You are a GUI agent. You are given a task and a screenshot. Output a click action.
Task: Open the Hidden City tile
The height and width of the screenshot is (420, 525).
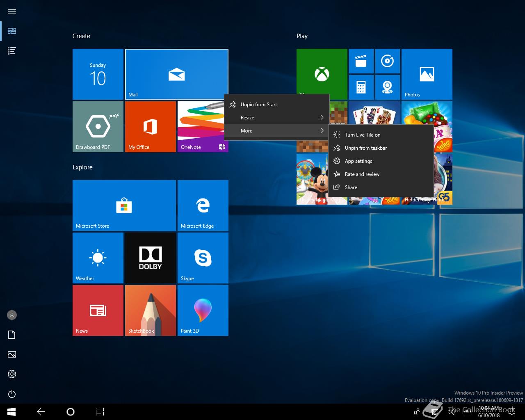(443, 179)
